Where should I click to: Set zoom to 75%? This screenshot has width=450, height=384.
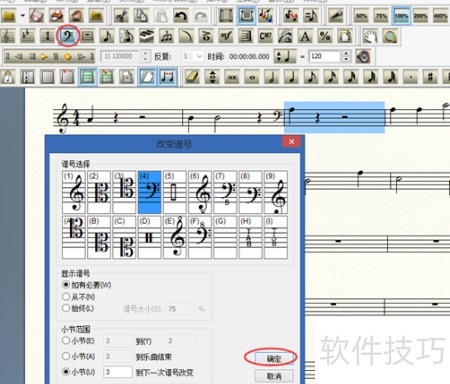tap(381, 16)
